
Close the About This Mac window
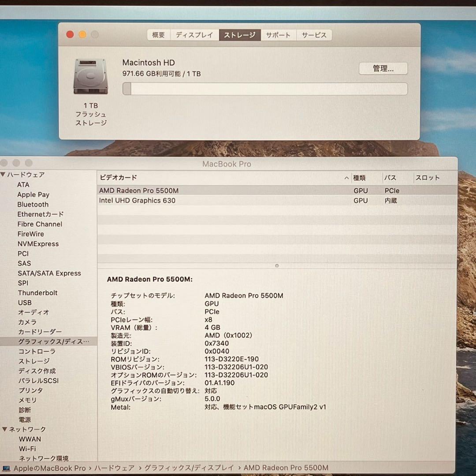pyautogui.click(x=70, y=35)
